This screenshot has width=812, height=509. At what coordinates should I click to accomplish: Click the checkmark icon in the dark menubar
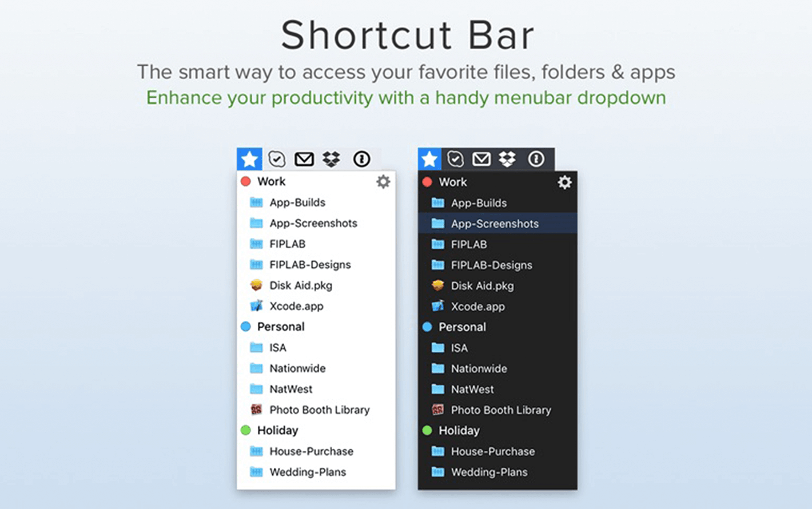[455, 159]
